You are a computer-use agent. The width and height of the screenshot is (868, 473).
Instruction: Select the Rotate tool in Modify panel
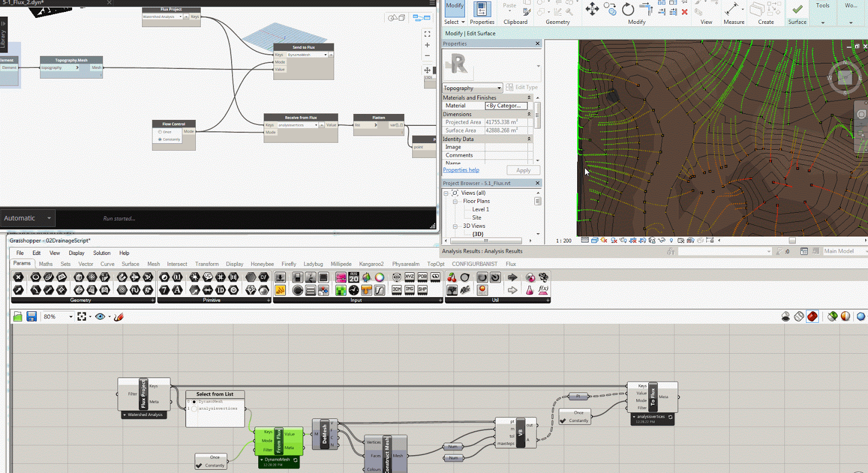(x=628, y=9)
